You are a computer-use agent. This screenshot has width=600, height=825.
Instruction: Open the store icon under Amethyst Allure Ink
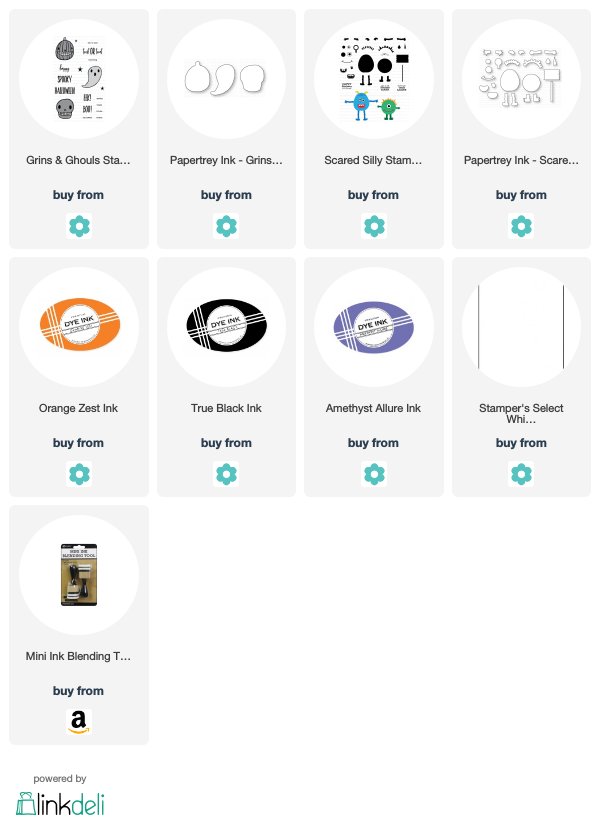click(x=374, y=474)
